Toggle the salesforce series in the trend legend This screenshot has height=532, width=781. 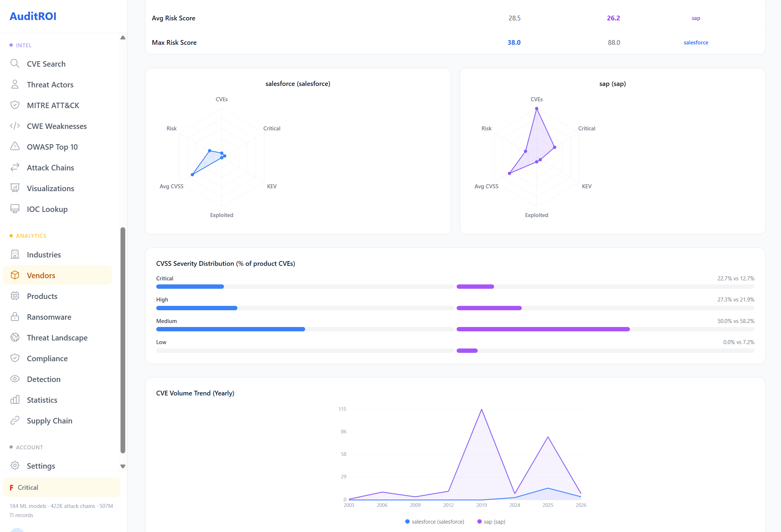coord(434,521)
